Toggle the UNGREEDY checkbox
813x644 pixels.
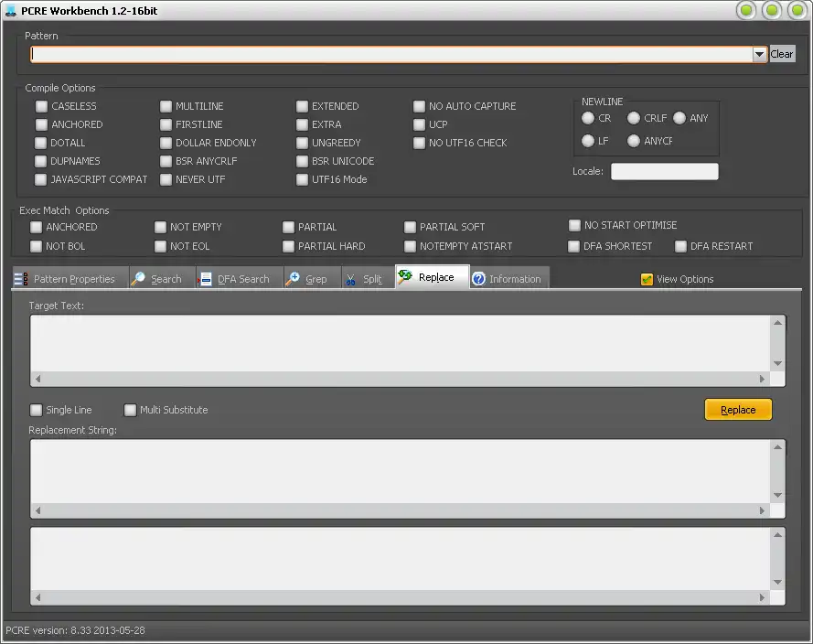303,143
